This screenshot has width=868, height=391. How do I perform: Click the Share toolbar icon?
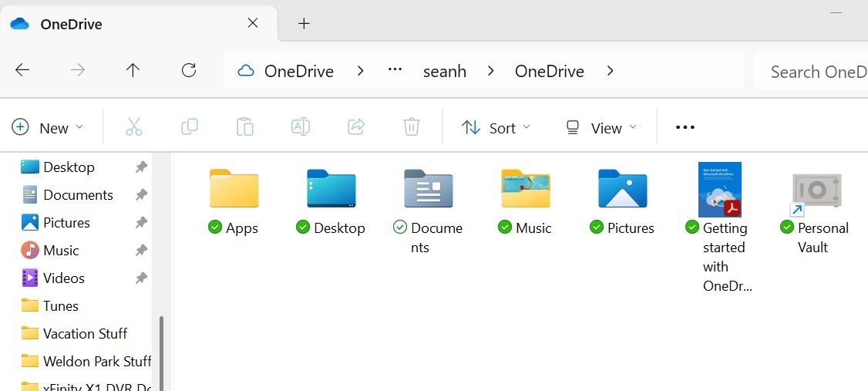[x=356, y=127]
